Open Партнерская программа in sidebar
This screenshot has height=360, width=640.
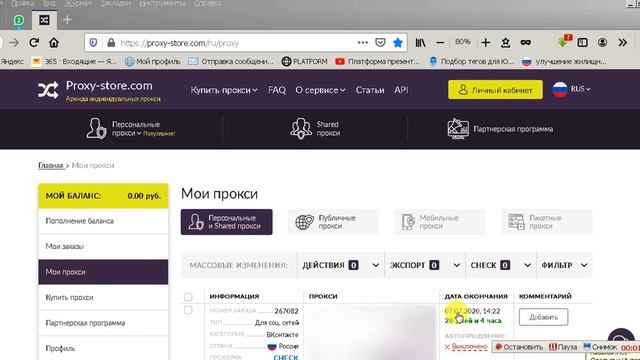(103, 323)
